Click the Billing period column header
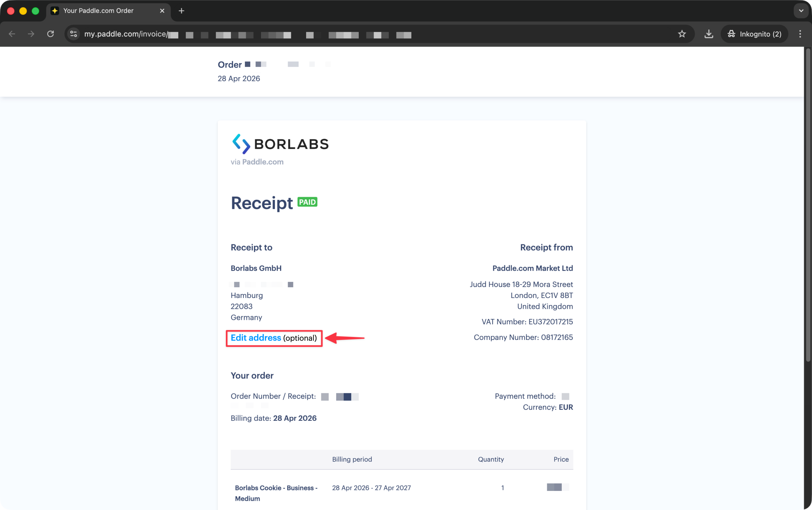The width and height of the screenshot is (812, 510). [352, 459]
